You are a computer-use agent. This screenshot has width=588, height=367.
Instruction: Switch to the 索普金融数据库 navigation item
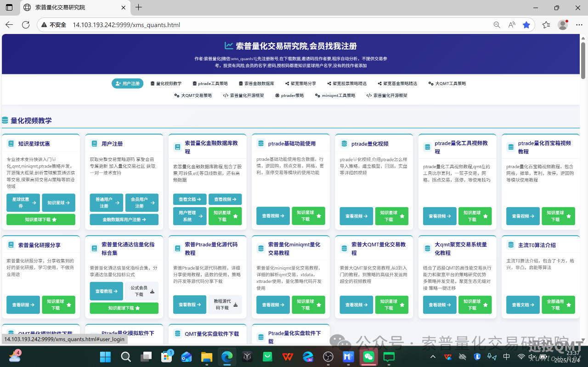256,84
